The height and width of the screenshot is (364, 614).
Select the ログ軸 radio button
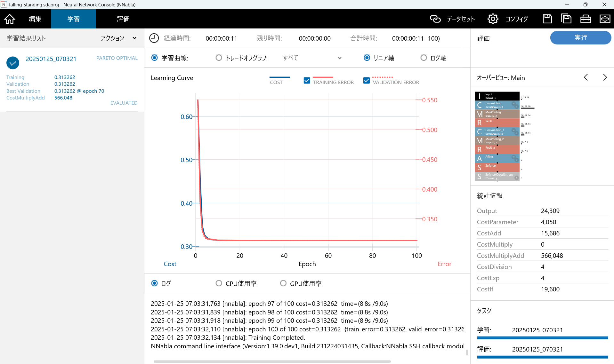[424, 58]
